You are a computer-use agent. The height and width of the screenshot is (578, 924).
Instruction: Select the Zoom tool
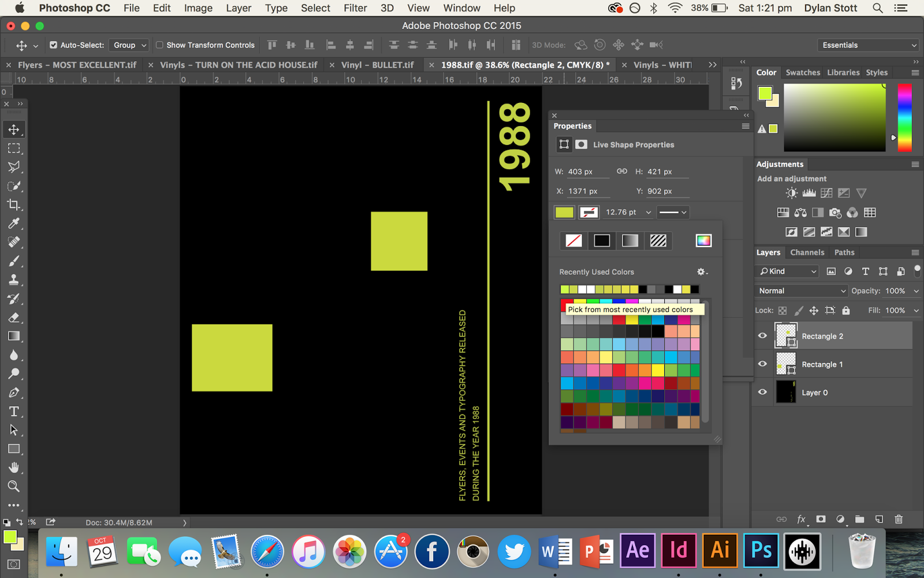coord(14,486)
